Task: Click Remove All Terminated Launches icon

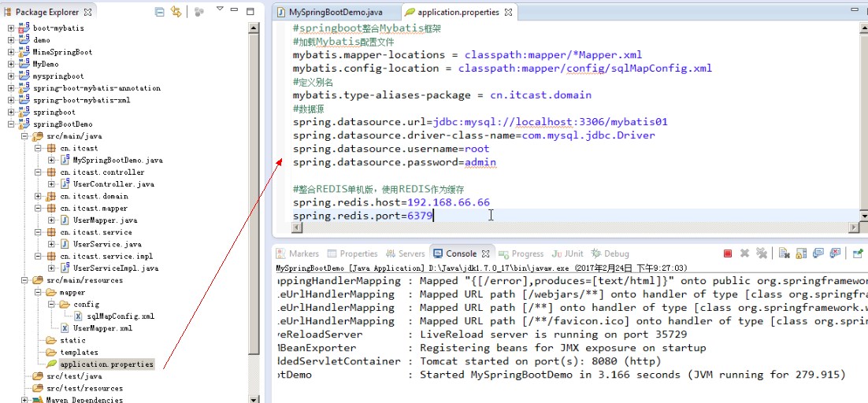Action: 762,253
